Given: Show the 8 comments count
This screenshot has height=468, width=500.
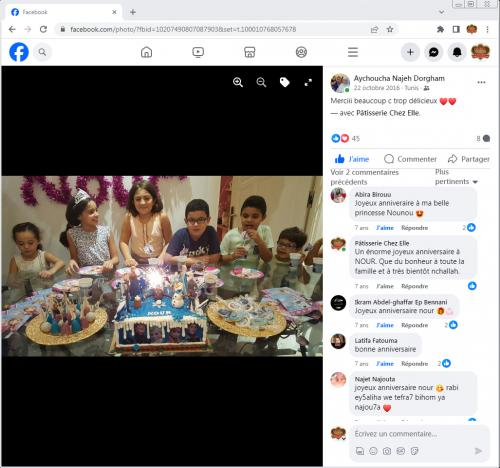Looking at the screenshot, I should [x=483, y=138].
